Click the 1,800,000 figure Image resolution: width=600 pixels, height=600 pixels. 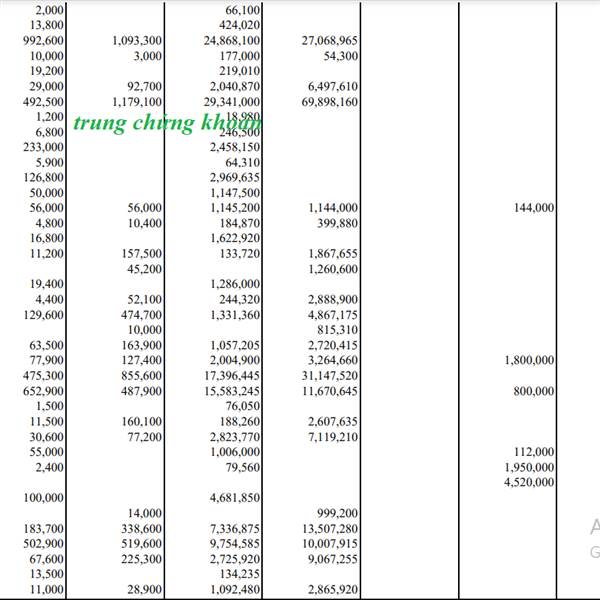pyautogui.click(x=529, y=360)
